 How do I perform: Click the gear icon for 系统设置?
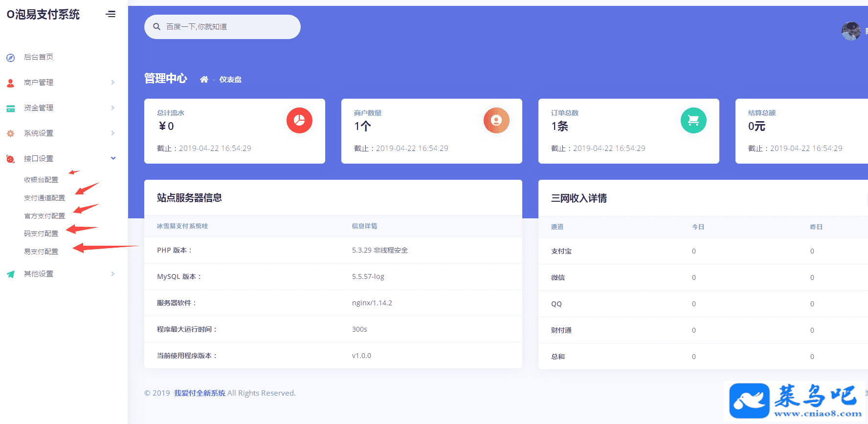pos(10,133)
